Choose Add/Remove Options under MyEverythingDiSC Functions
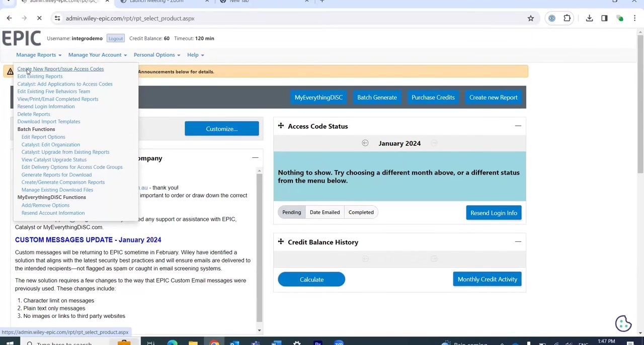This screenshot has width=644, height=345. click(45, 205)
